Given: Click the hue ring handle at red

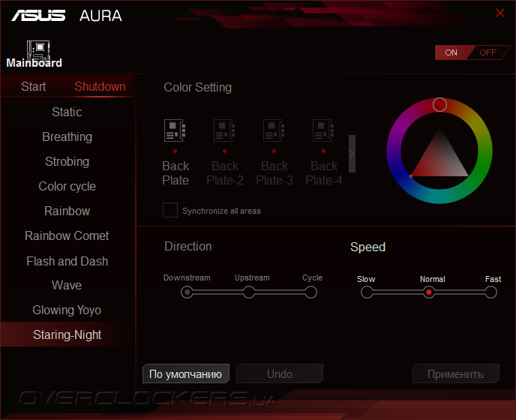Looking at the screenshot, I should tap(439, 105).
